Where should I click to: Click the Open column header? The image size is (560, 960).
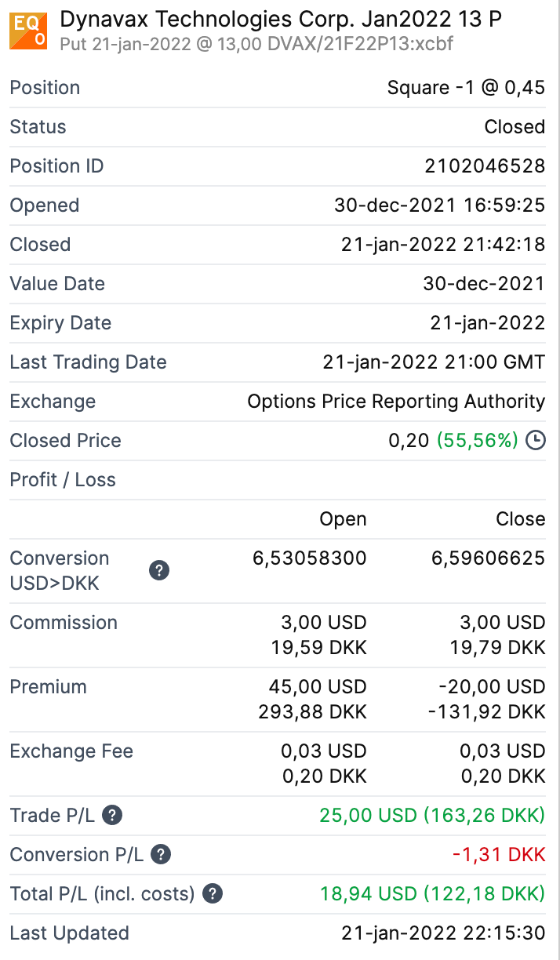(343, 518)
